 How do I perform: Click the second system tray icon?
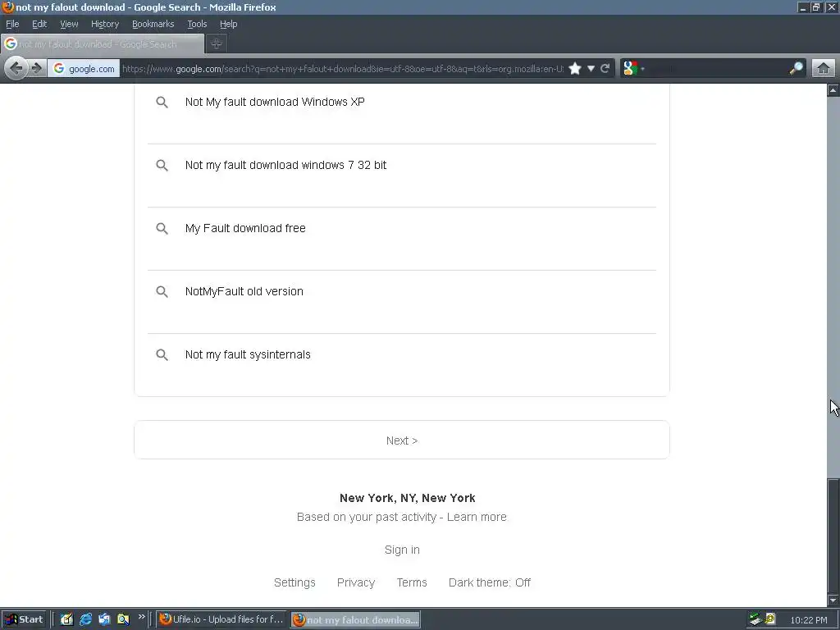click(770, 619)
